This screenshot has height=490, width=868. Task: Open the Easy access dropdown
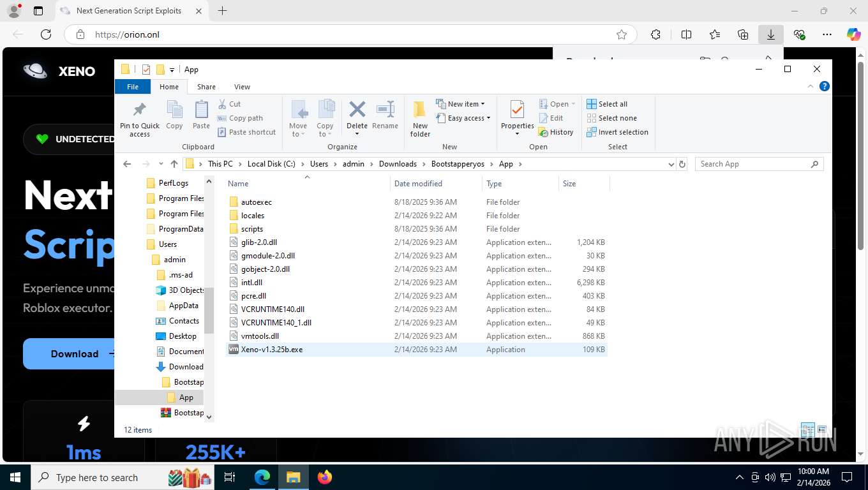[x=463, y=118]
